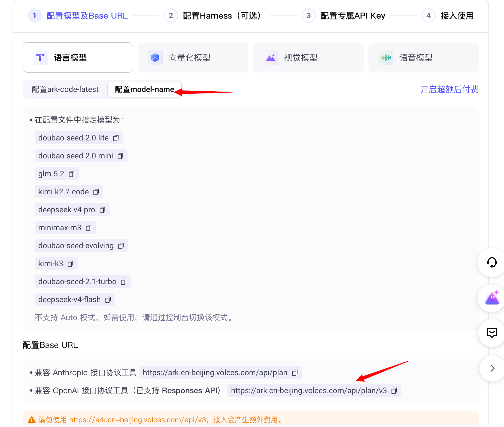Go to step 3 配置专属API Key

344,16
